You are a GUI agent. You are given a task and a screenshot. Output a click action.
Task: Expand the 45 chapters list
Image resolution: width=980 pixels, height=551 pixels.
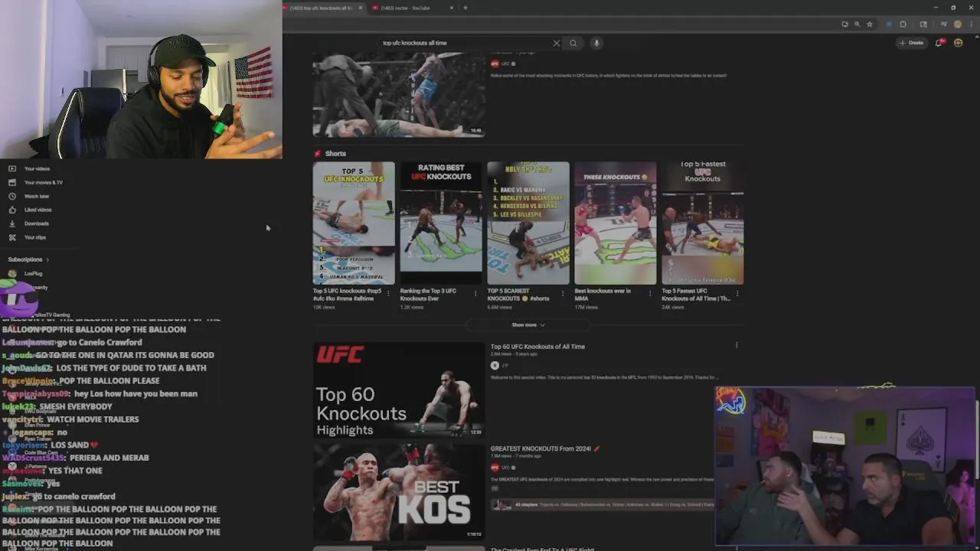coord(602,504)
